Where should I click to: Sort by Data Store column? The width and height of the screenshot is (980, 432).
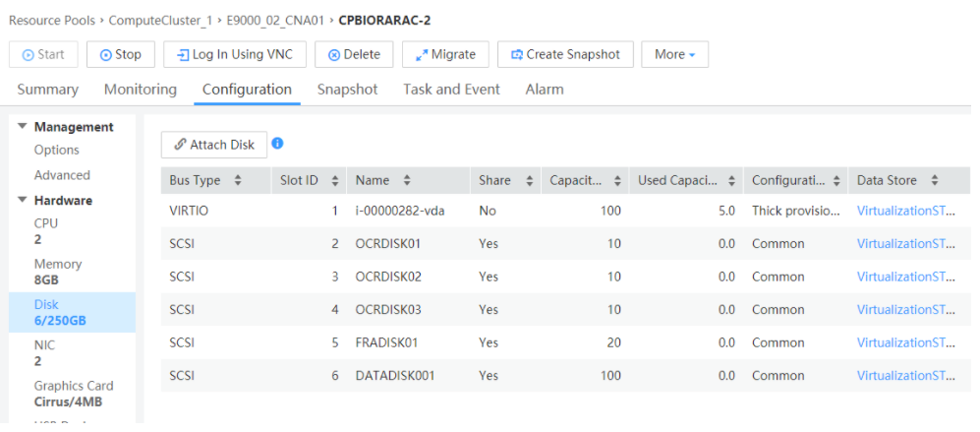[935, 181]
